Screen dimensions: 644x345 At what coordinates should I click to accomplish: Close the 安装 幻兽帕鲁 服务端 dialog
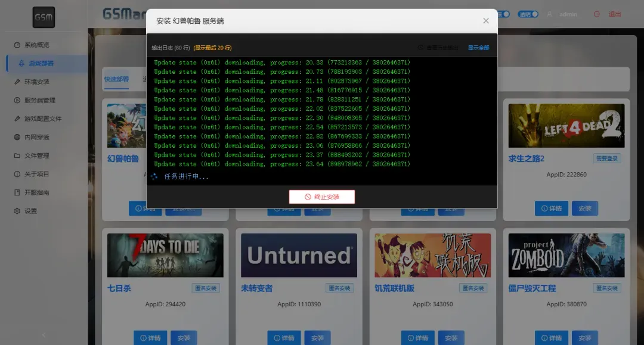tap(486, 20)
